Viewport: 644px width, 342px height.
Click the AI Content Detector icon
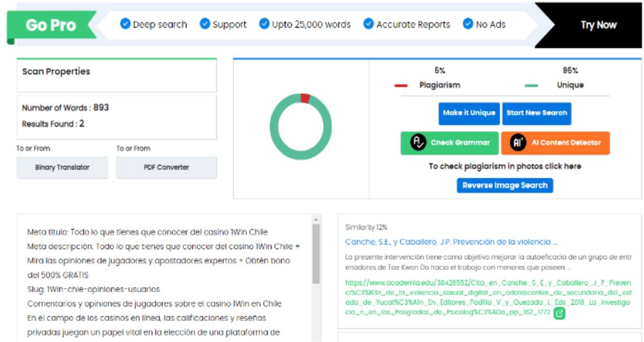coord(518,143)
